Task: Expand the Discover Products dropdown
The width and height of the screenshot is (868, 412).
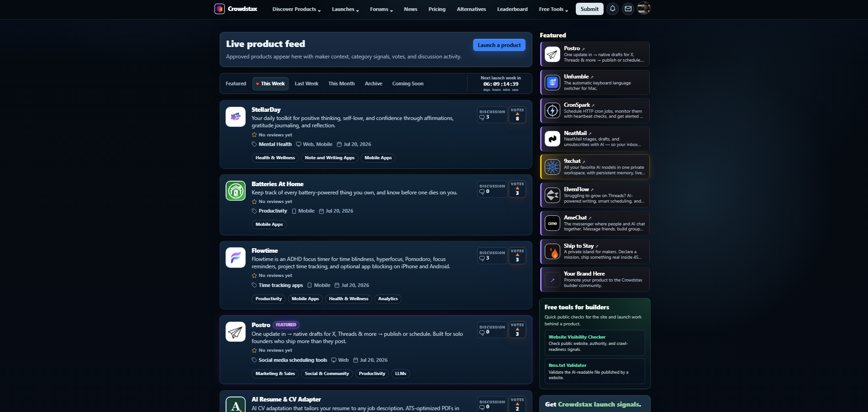Action: click(x=296, y=9)
